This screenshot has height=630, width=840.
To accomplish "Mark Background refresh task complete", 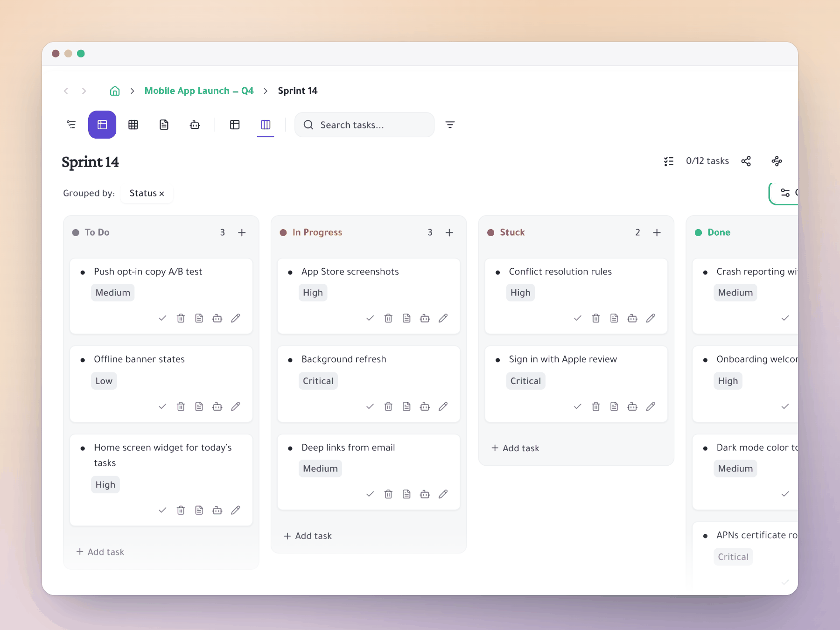I will 370,406.
